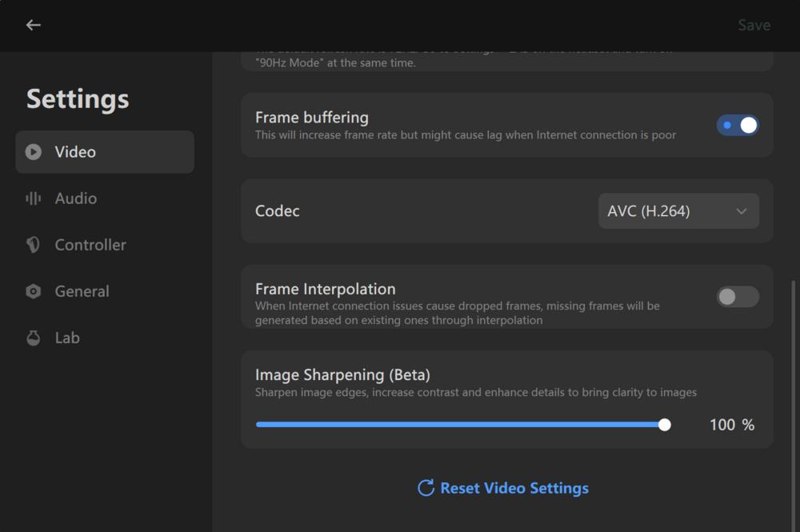Enable the Frame Interpolation toggle
This screenshot has height=532, width=800.
[x=738, y=297]
